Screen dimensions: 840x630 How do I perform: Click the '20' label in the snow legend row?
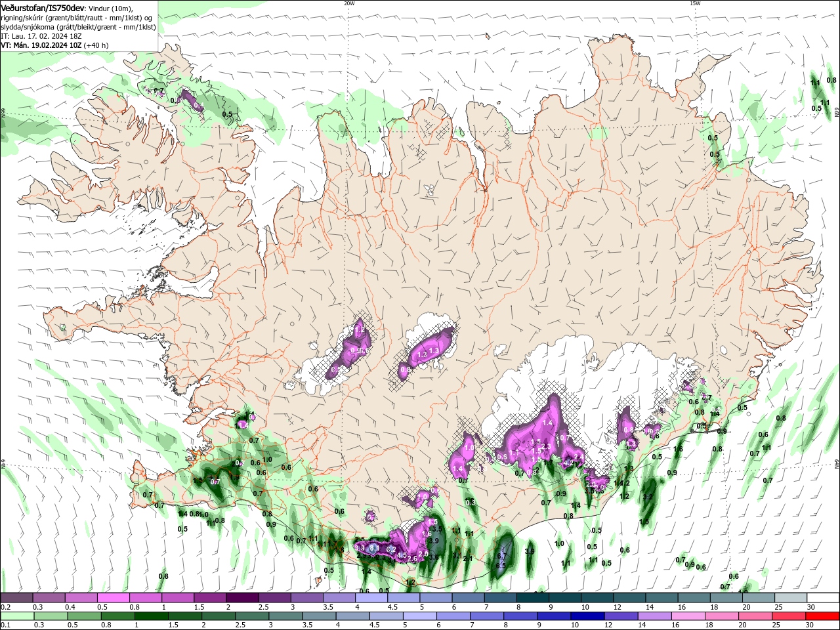coord(746,607)
